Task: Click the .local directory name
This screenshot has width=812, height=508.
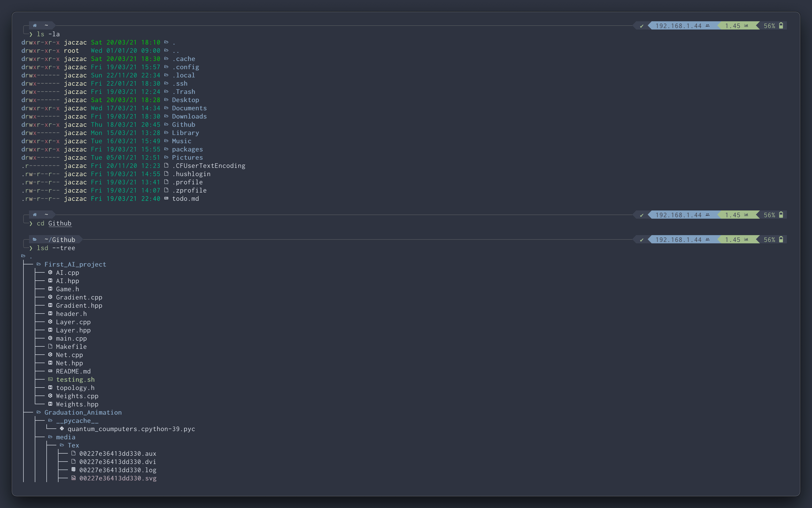Action: click(x=183, y=75)
